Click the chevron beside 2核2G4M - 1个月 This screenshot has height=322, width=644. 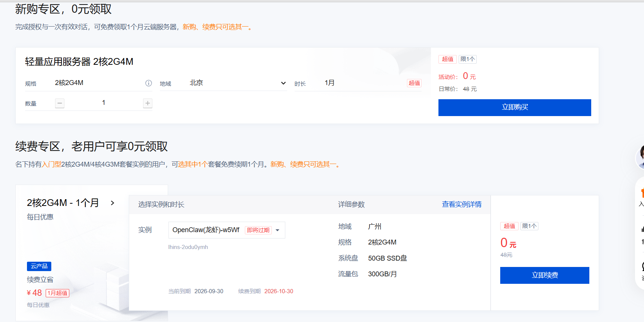(112, 203)
